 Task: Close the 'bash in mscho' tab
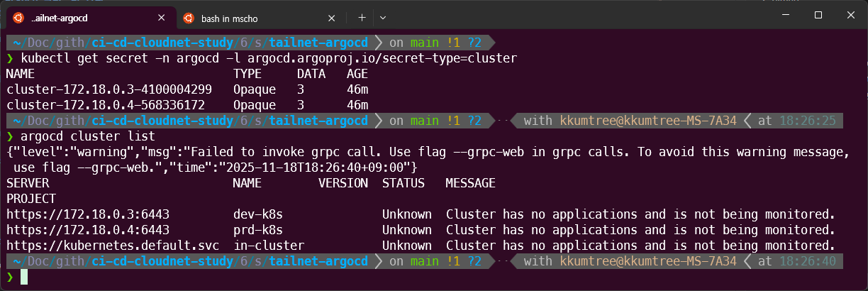coord(330,17)
